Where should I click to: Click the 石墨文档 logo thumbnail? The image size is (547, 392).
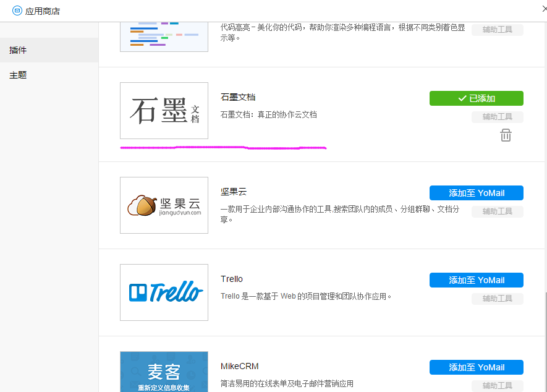(163, 110)
